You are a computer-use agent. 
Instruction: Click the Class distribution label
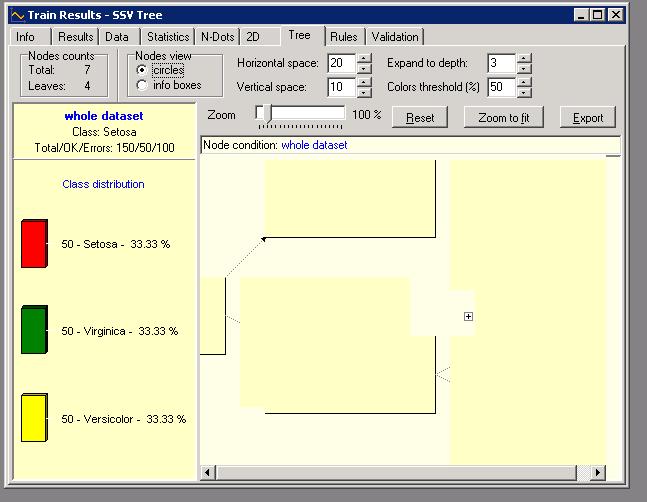pos(103,184)
